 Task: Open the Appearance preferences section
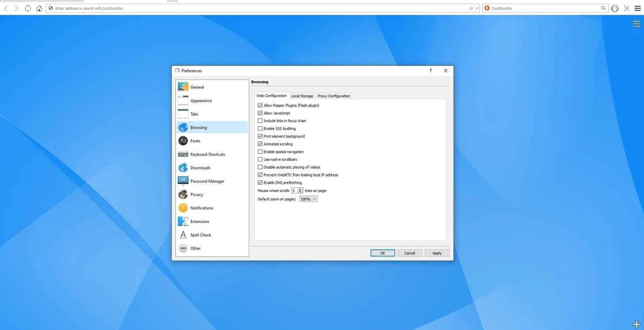[x=212, y=101]
